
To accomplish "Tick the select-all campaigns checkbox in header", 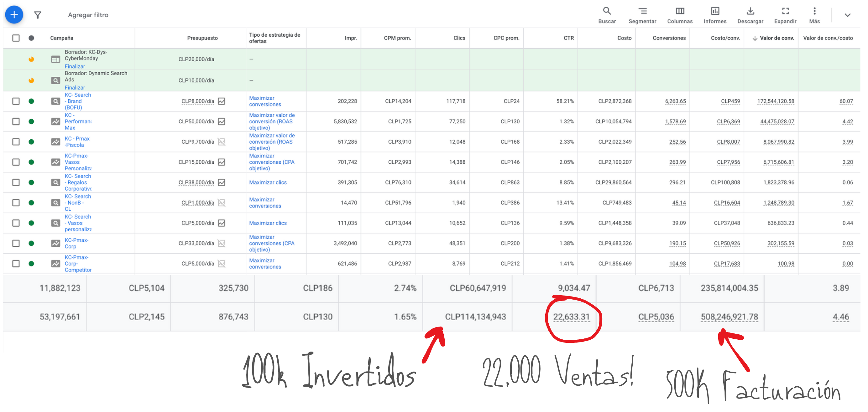I will (x=16, y=38).
